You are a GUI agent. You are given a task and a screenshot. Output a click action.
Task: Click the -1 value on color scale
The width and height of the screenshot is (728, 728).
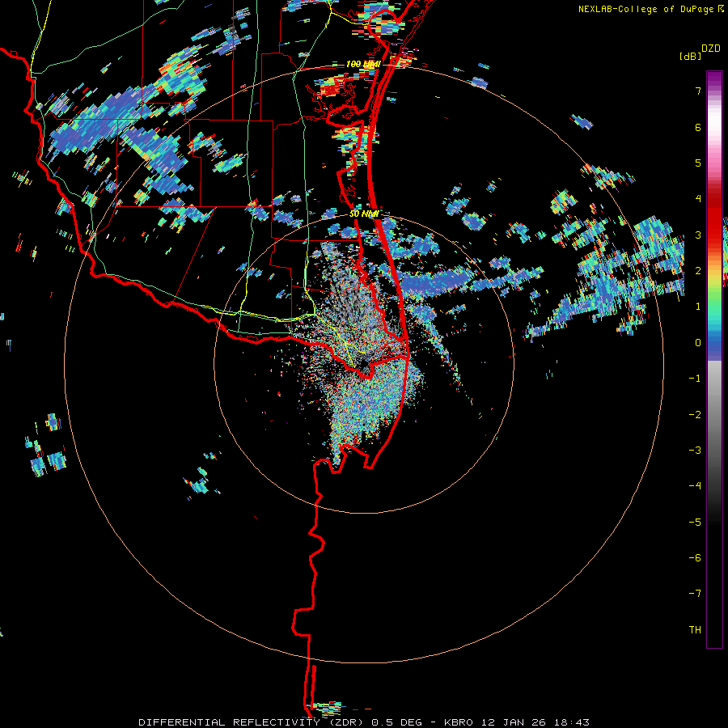pyautogui.click(x=695, y=379)
